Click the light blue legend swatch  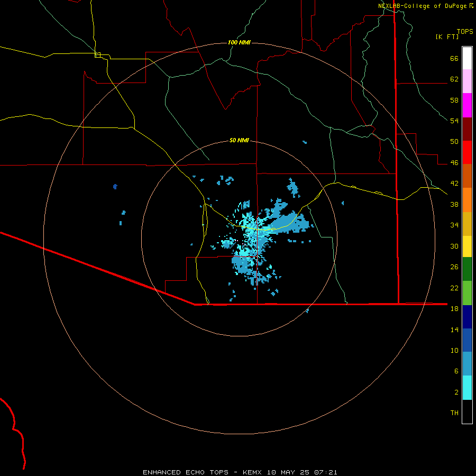coord(467,364)
